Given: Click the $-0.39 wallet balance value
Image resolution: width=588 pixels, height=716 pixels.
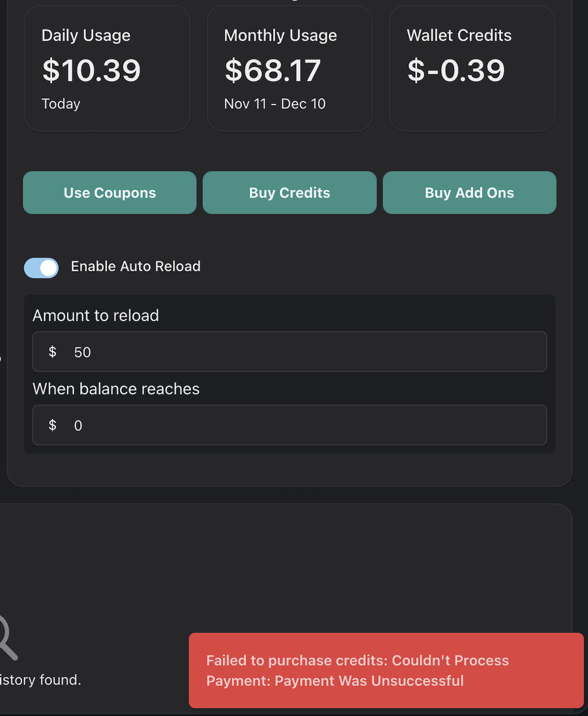Looking at the screenshot, I should [x=456, y=70].
